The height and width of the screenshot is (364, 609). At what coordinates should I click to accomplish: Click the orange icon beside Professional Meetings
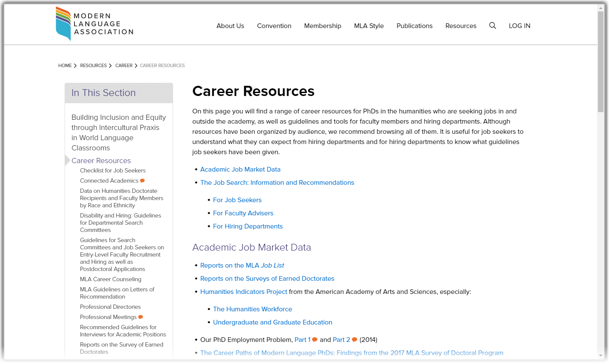pyautogui.click(x=141, y=317)
